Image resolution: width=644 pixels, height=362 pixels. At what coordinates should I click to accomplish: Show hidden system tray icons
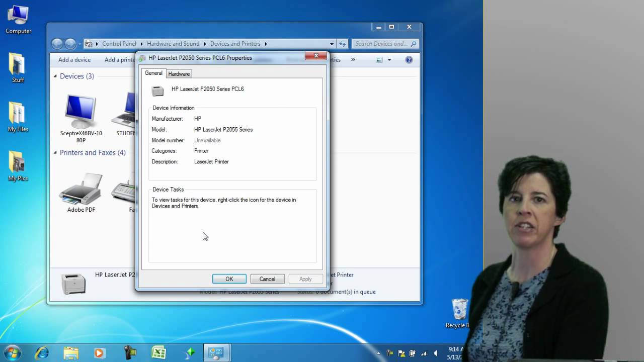pos(379,353)
